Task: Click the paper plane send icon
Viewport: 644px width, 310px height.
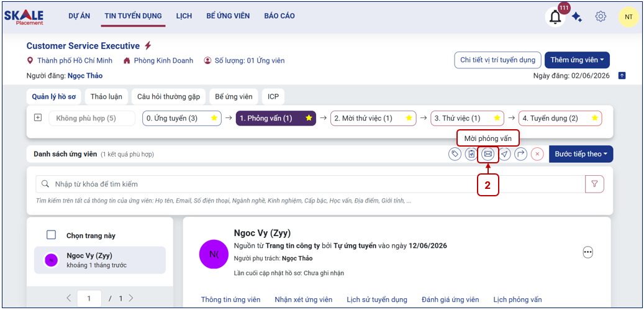Action: (x=505, y=155)
